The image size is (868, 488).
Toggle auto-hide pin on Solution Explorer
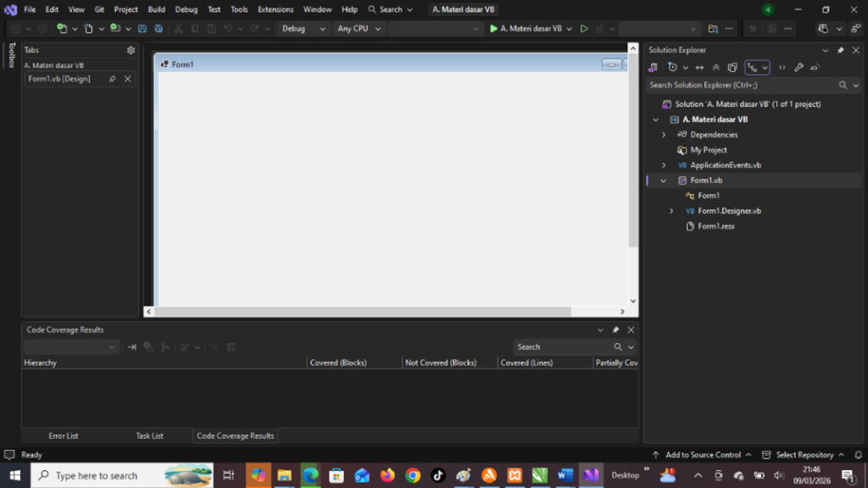pos(840,50)
